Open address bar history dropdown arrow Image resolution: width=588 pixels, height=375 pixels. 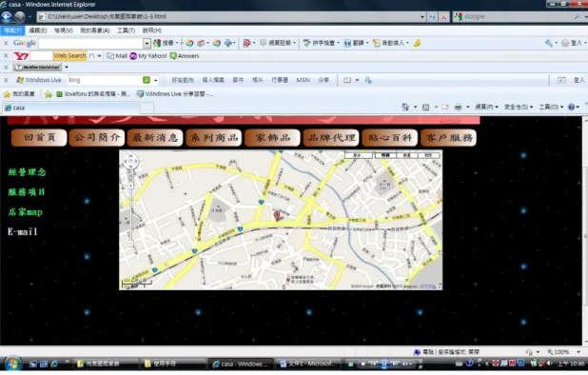pos(422,17)
